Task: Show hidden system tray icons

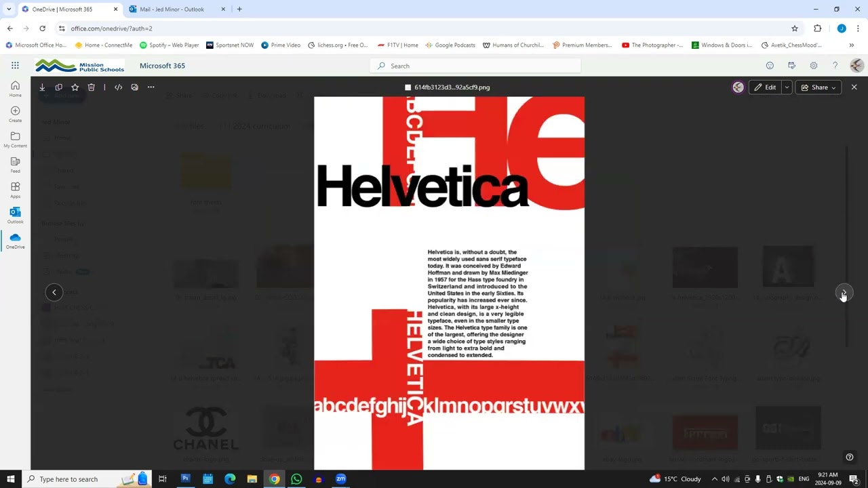Action: point(714,479)
